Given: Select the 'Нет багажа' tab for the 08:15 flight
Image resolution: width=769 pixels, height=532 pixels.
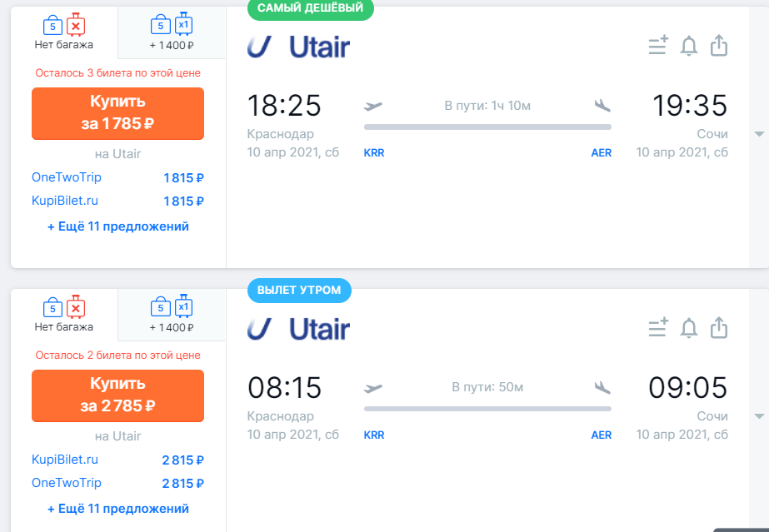Looking at the screenshot, I should tap(64, 315).
